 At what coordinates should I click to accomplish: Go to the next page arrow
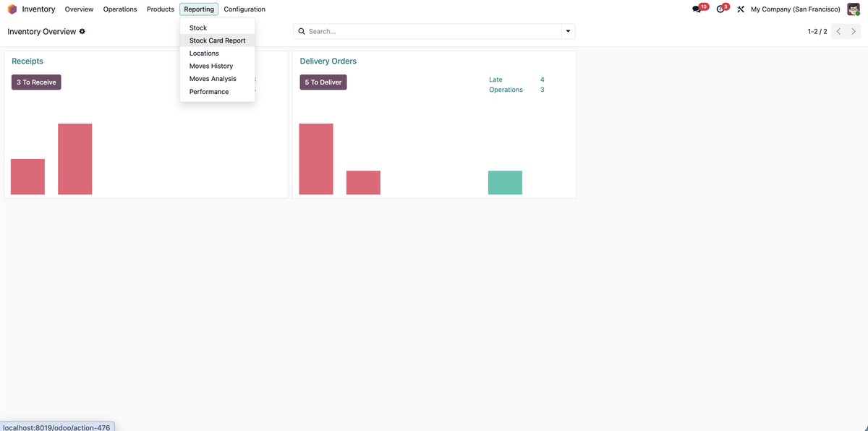(x=854, y=31)
